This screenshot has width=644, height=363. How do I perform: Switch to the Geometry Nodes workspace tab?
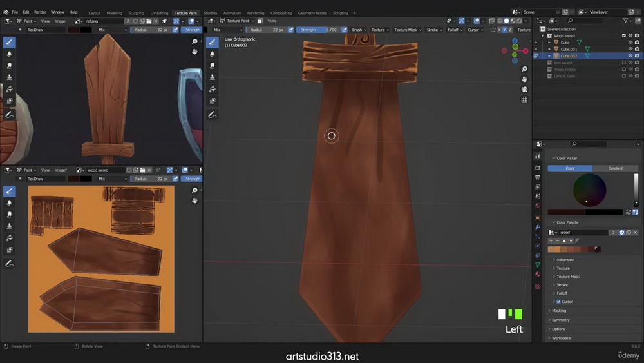(312, 13)
